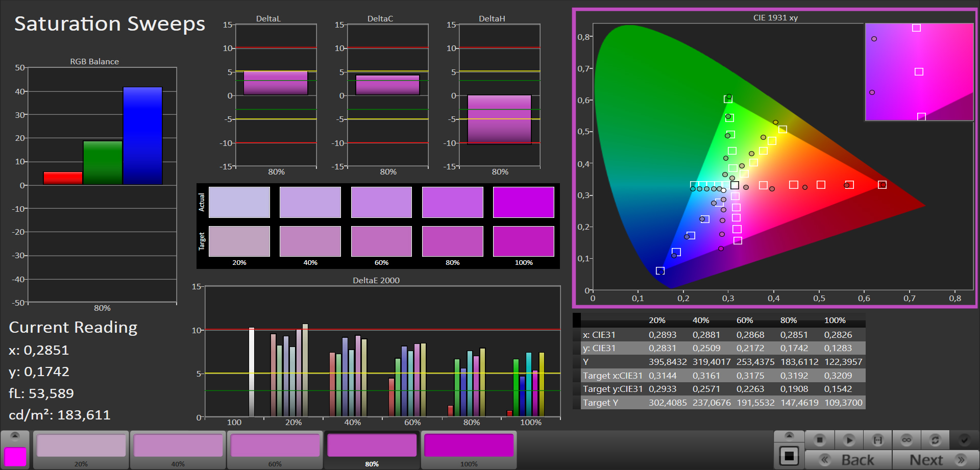
Task: Click the 395,8432 Y value cell
Action: (x=668, y=362)
